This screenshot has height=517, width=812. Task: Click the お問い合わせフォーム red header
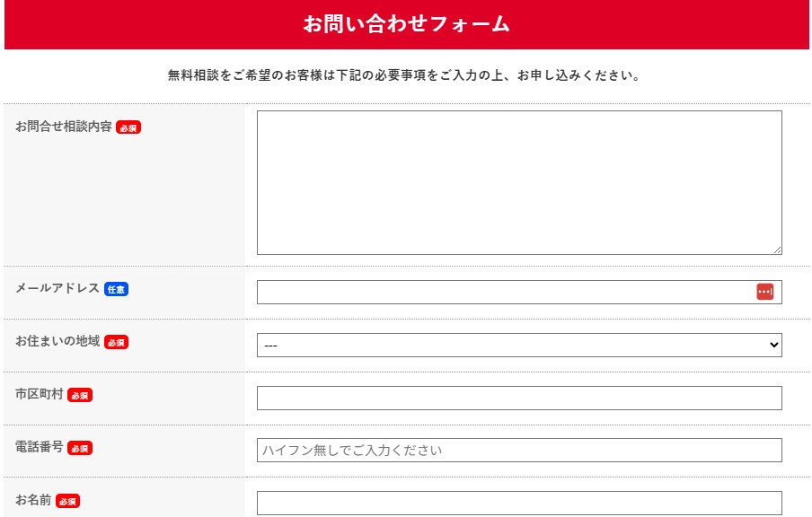406,24
